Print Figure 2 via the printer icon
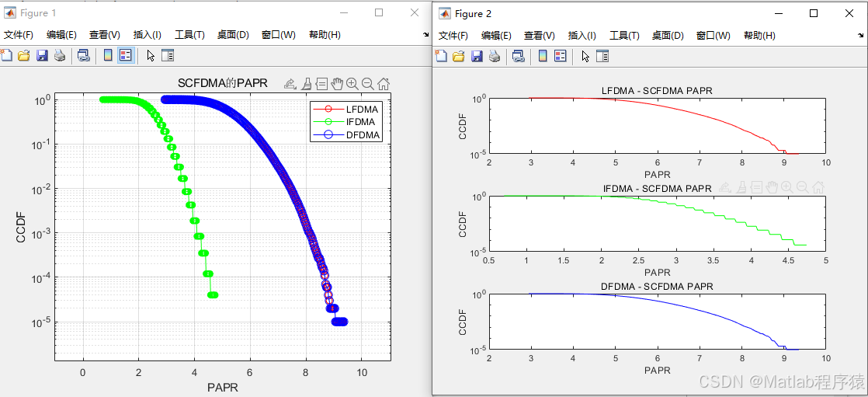The image size is (868, 397). point(495,55)
